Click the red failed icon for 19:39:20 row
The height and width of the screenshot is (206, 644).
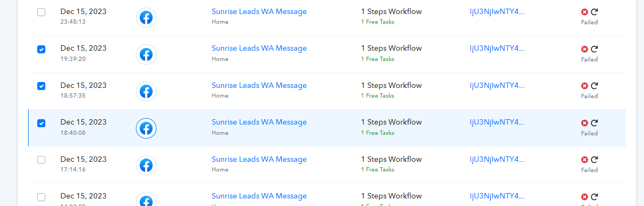(585, 49)
